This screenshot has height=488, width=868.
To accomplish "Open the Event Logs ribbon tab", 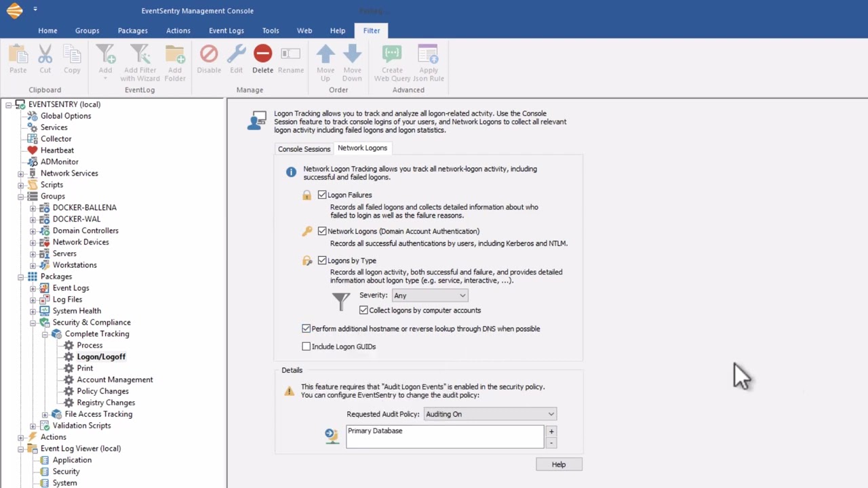I will pos(226,30).
